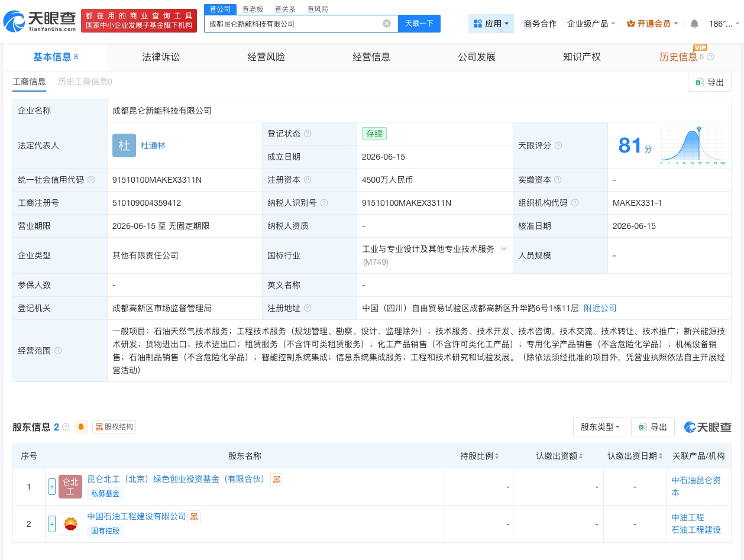Click the 天眼评分 distribution chart
The image size is (744, 560).
tap(693, 145)
